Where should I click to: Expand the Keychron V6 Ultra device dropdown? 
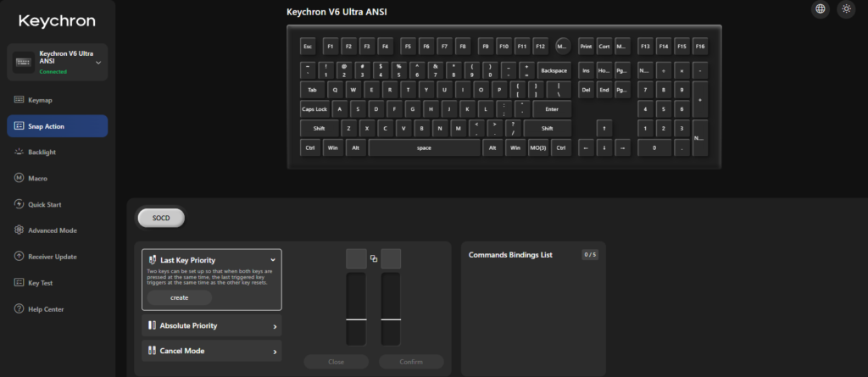coord(98,63)
